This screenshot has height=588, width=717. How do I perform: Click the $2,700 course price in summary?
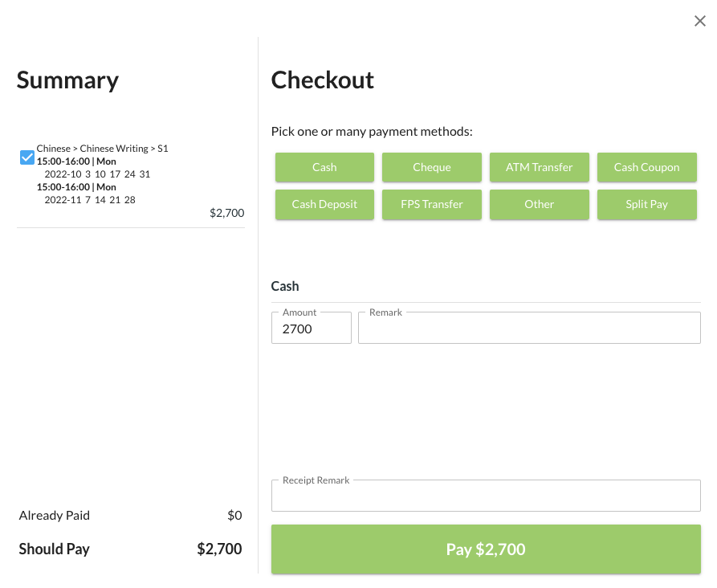(x=226, y=213)
